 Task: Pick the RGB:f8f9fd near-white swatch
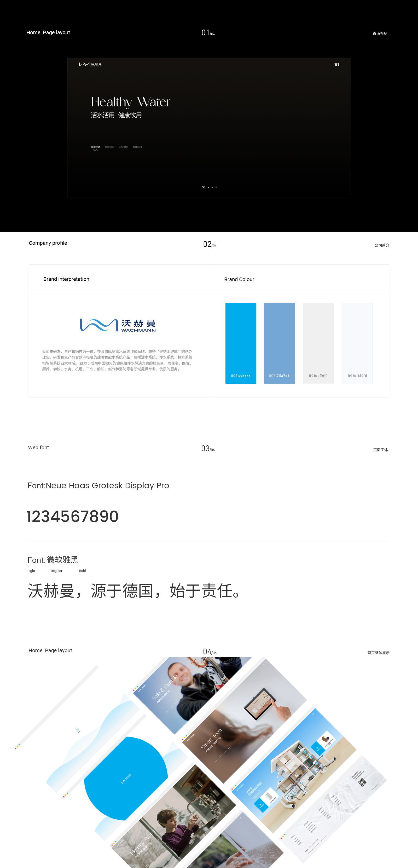click(x=357, y=343)
